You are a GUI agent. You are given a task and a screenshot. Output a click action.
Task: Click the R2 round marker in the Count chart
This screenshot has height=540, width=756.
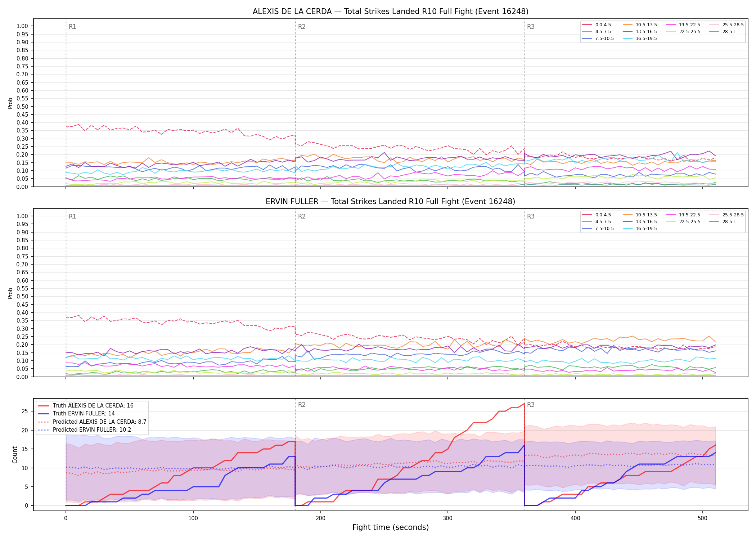coord(302,405)
